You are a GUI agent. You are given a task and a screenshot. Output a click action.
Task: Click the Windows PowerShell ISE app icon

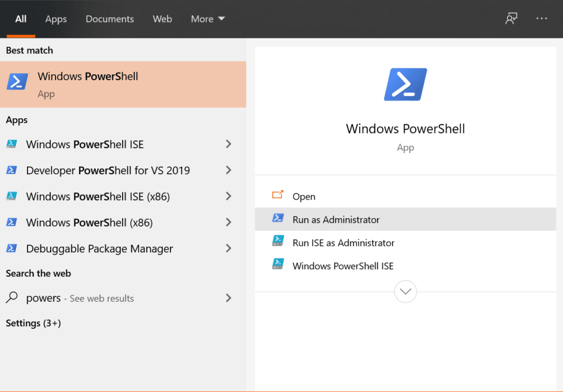[12, 144]
